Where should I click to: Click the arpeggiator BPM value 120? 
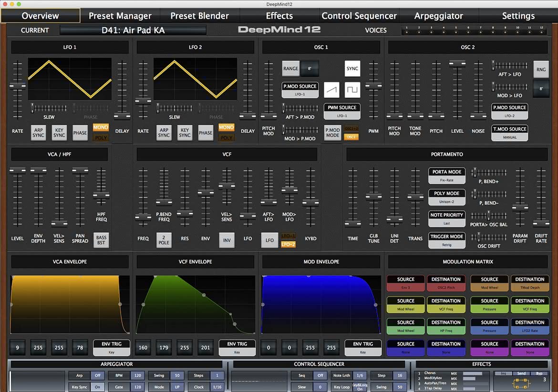(x=137, y=375)
